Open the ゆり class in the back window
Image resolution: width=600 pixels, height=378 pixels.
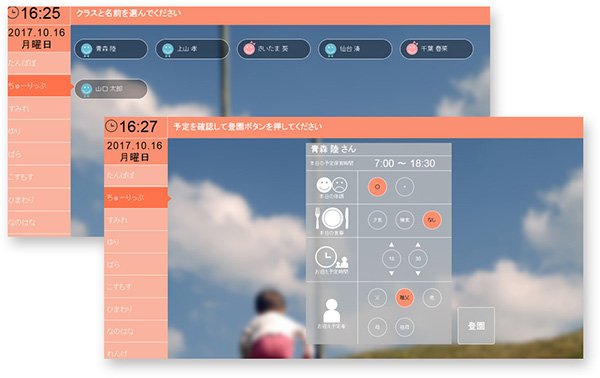[x=39, y=131]
